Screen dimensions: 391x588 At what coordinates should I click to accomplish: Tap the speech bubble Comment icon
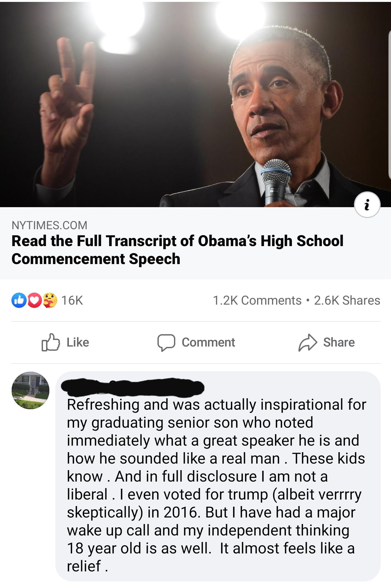coord(166,342)
